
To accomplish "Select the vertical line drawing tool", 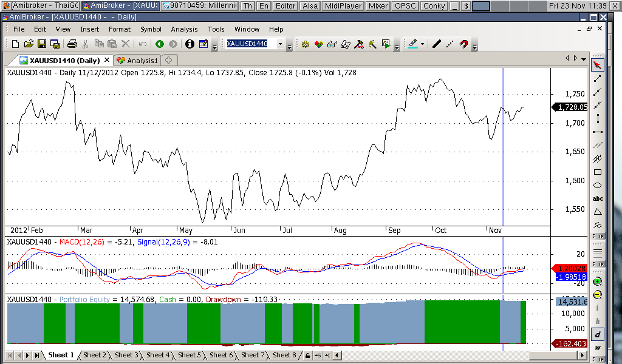I will point(598,118).
